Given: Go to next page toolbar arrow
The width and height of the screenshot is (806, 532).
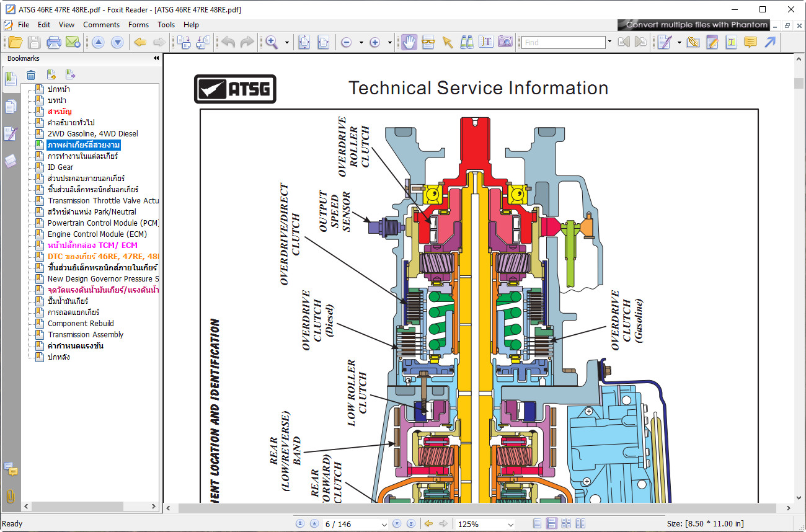Looking at the screenshot, I should [117, 42].
